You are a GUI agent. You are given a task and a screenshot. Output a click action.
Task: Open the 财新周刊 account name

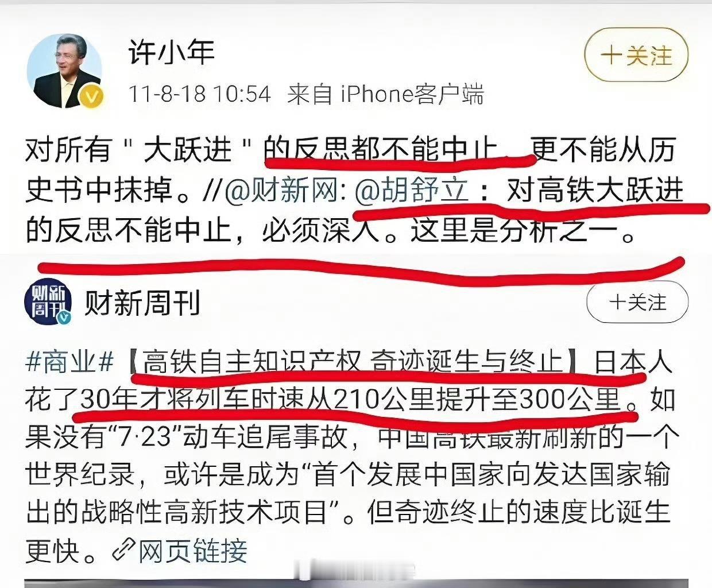pyautogui.click(x=142, y=303)
